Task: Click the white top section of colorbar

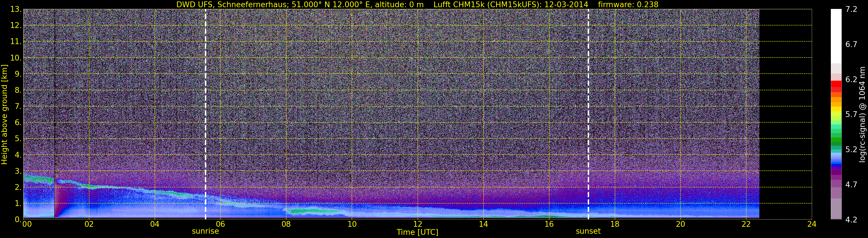Action: pyautogui.click(x=836, y=36)
